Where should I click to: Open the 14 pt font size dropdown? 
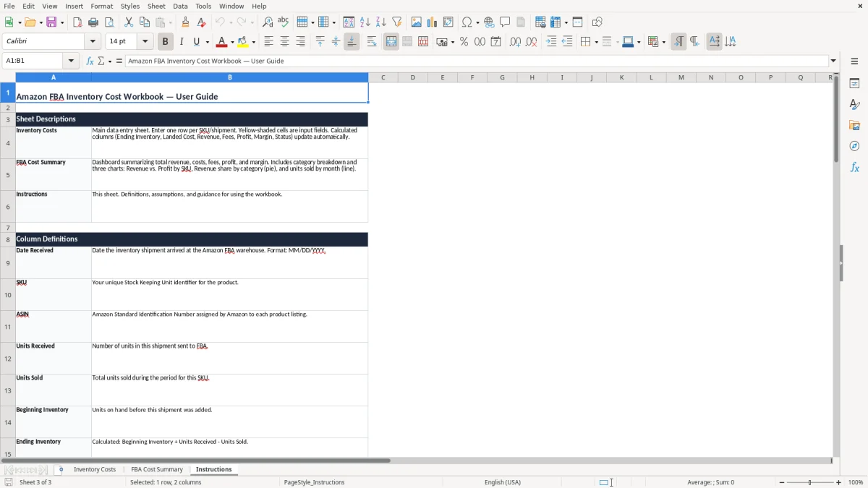145,42
